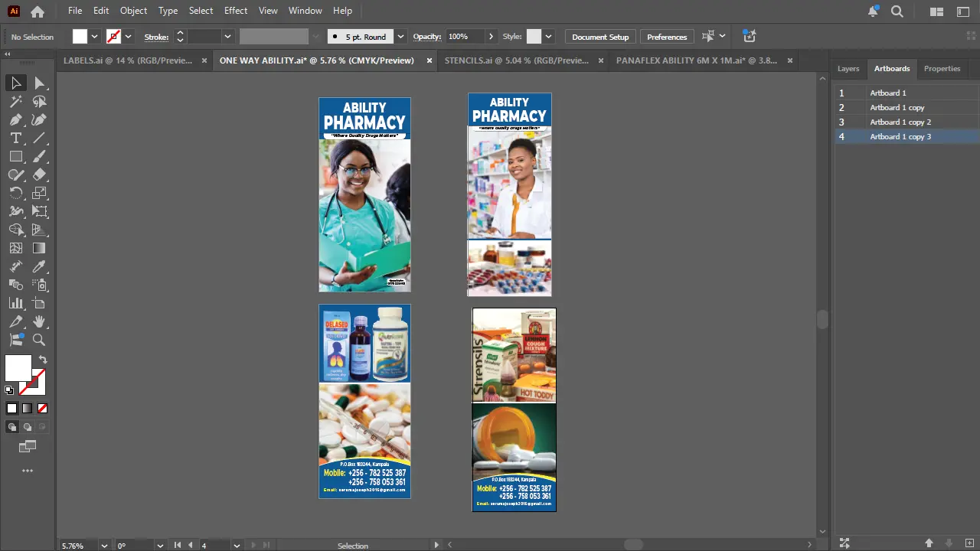Screen dimensions: 980x551
Task: Select the Type tool
Action: tap(16, 138)
